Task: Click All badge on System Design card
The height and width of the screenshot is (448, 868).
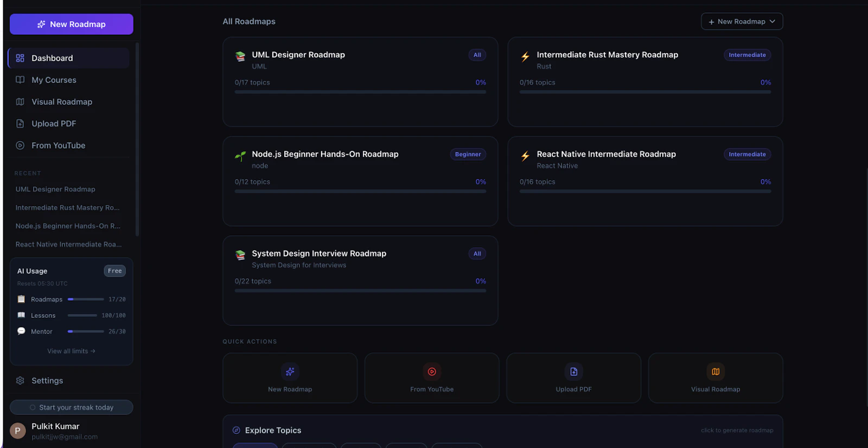Action: click(x=477, y=253)
